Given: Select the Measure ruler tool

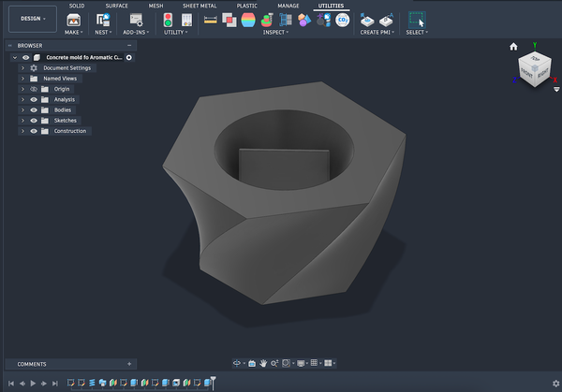Looking at the screenshot, I should click(211, 20).
